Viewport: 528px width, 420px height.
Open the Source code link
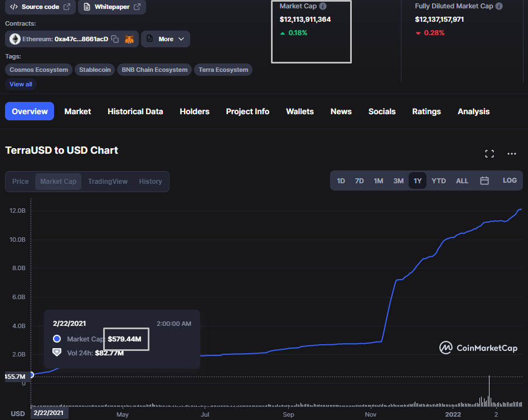(x=40, y=7)
